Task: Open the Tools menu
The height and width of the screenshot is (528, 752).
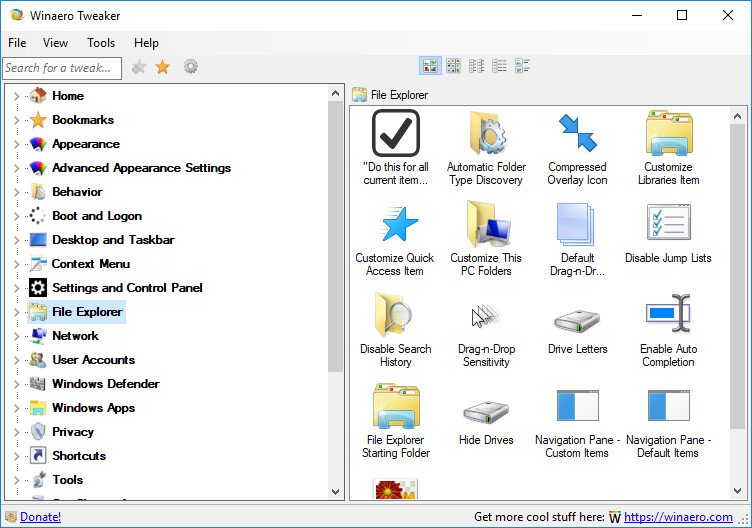Action: 101,43
